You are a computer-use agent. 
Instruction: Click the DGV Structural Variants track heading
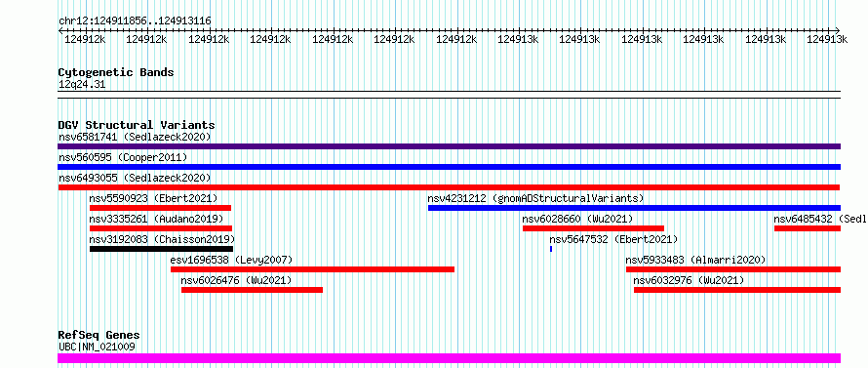pyautogui.click(x=137, y=125)
